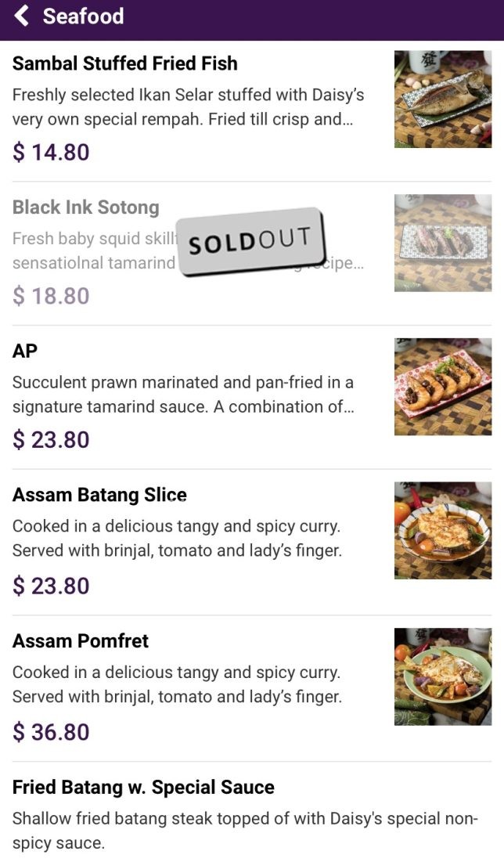Screen dimensions: 504x862
Task: Open the Fried Batang description text
Action: (x=244, y=831)
